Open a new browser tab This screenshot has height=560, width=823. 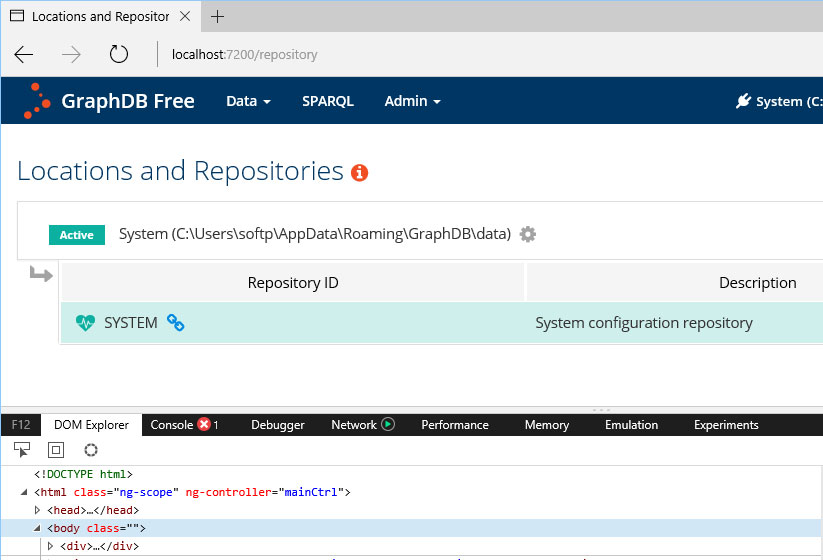[x=217, y=16]
